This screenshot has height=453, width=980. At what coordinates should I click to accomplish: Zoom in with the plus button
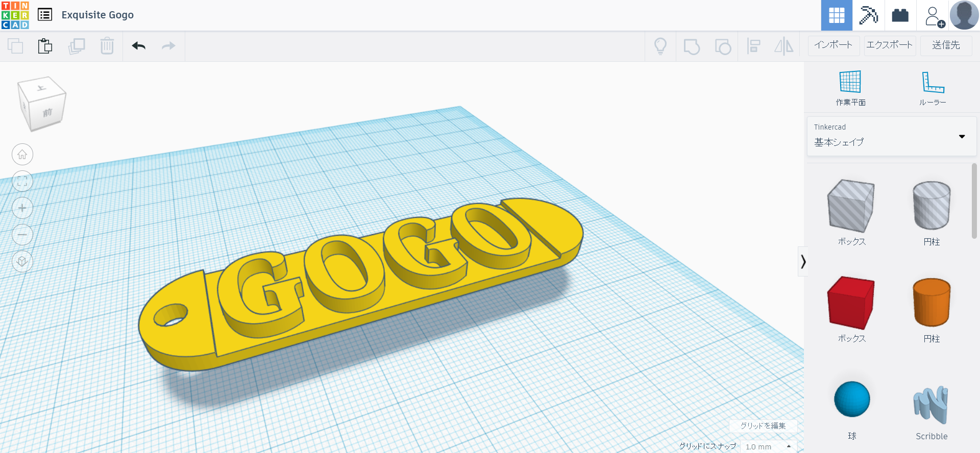coord(22,208)
